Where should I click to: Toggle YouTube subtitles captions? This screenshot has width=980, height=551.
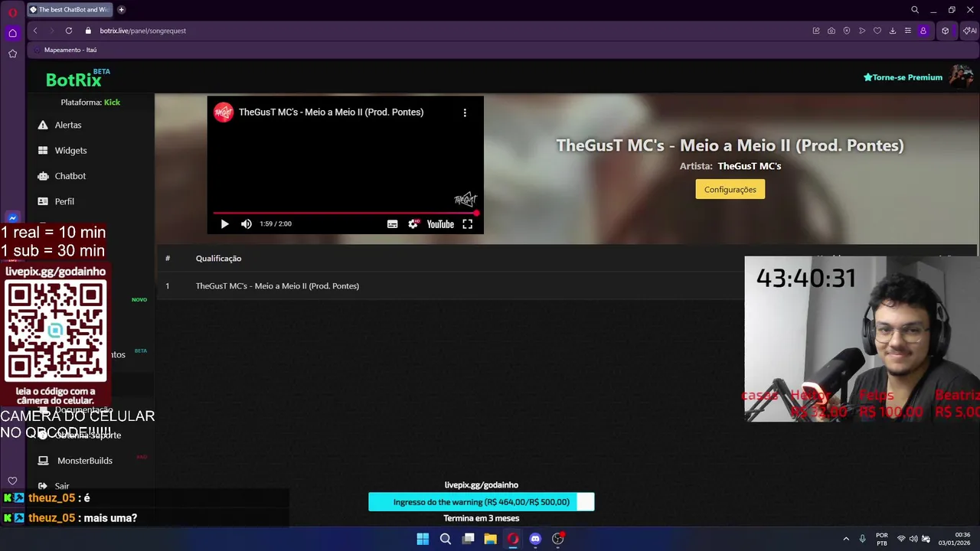(x=392, y=224)
